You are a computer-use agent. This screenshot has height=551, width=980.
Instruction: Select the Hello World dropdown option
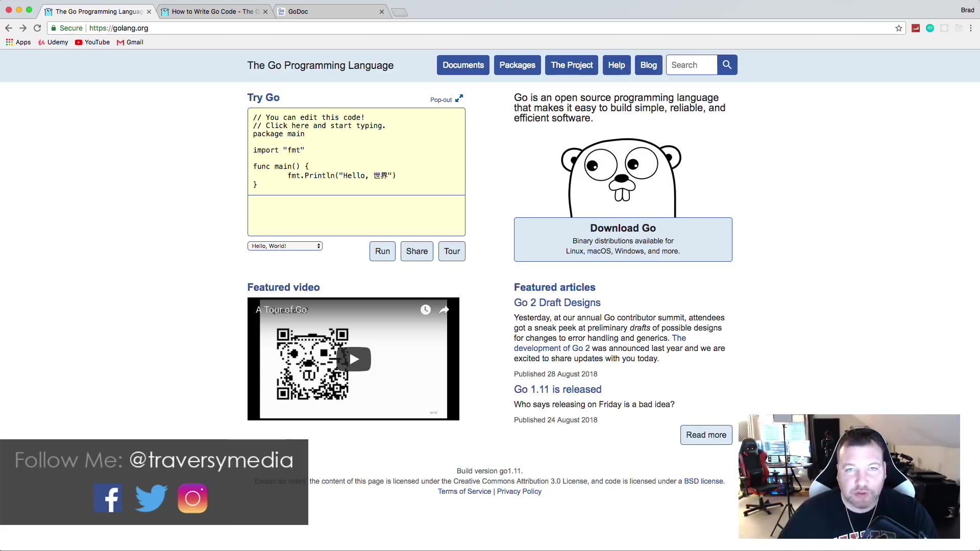tap(285, 245)
